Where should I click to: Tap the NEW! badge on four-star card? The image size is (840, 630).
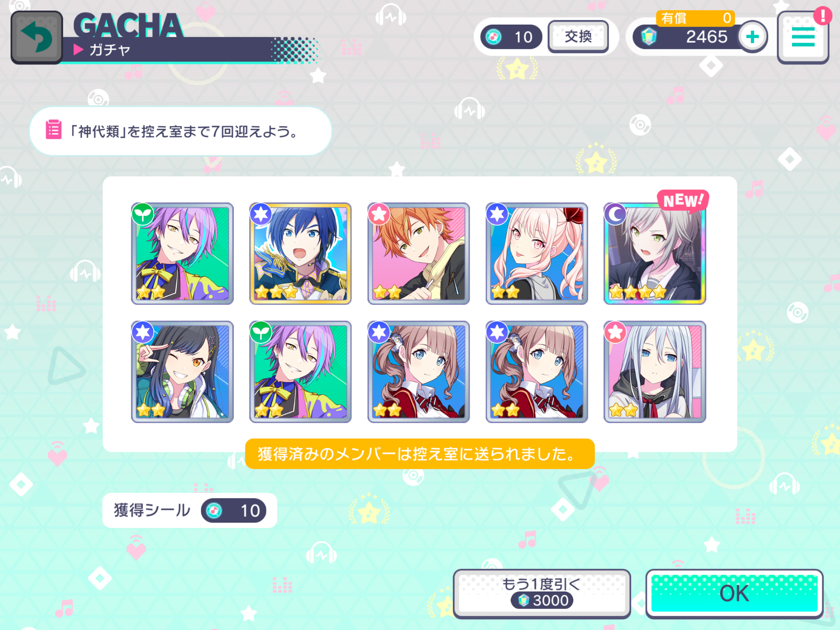[682, 201]
